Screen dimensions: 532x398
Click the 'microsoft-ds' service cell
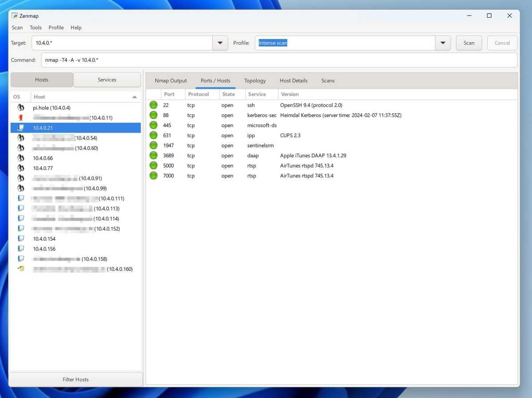pos(262,125)
